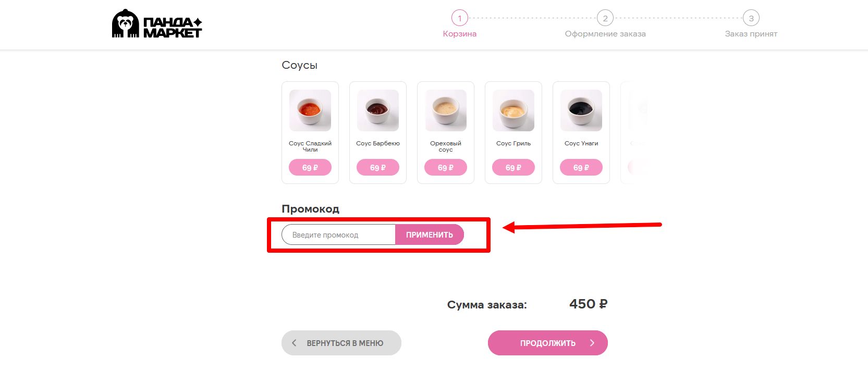Go to step 3 Заказ принят circle
The image size is (868, 371).
[x=751, y=18]
